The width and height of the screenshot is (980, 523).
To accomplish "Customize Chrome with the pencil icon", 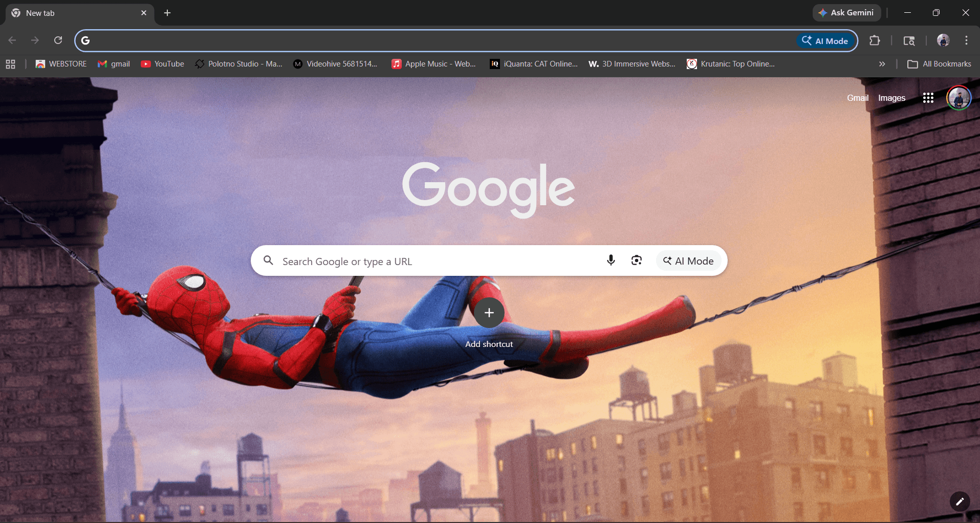I will [960, 502].
